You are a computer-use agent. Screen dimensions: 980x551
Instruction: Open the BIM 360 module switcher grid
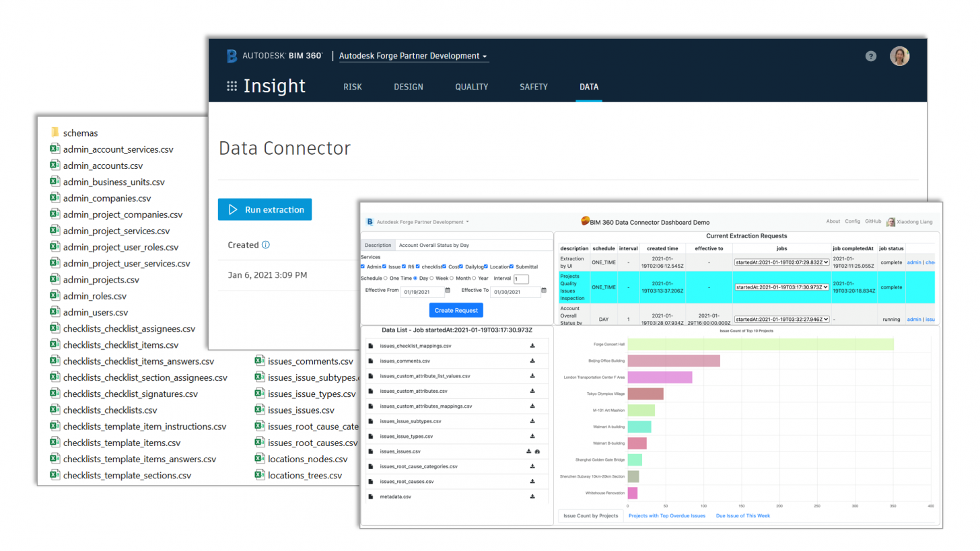tap(232, 87)
